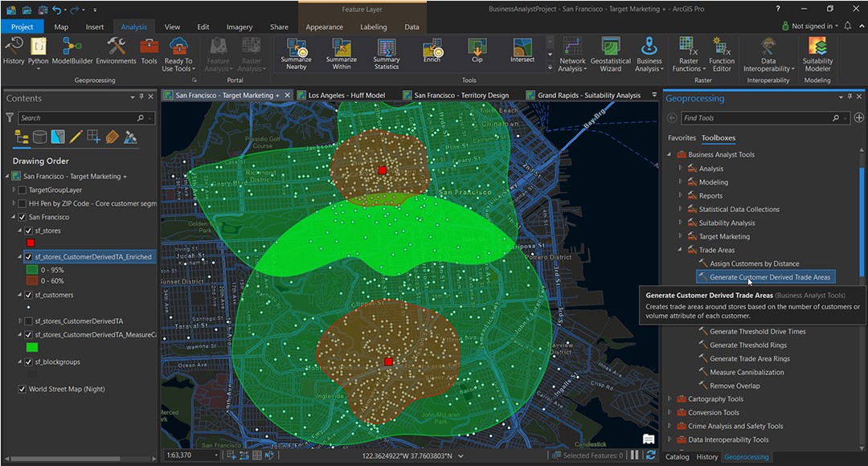Turn off the World Street Map (Night) basemap
This screenshot has width=868, height=466.
[x=23, y=389]
